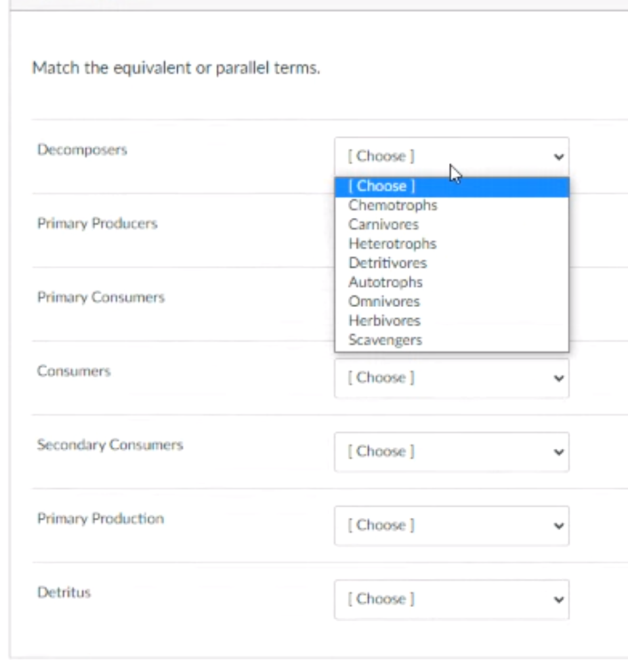Select Chemotrophs from the open dropdown list
The width and height of the screenshot is (628, 672).
pos(392,205)
